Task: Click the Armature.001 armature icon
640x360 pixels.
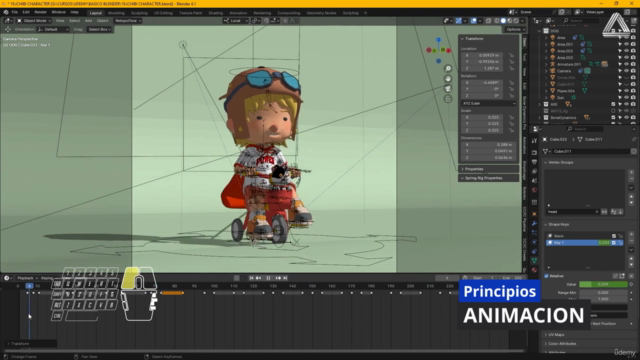Action: pos(553,64)
